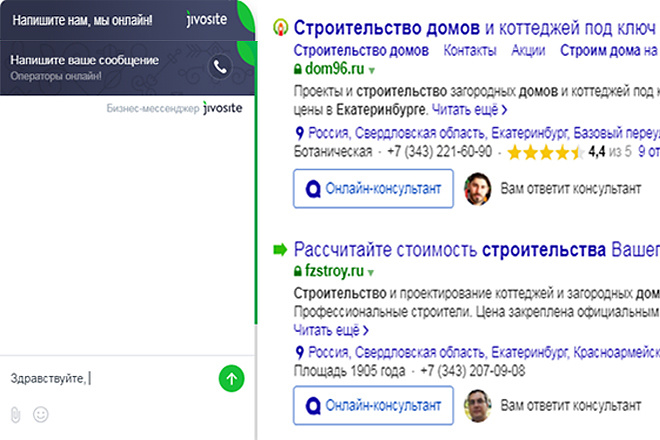Screen dimensions: 660x440
Task: Click the Напишите ваше сообщение heading
Action: tap(84, 60)
